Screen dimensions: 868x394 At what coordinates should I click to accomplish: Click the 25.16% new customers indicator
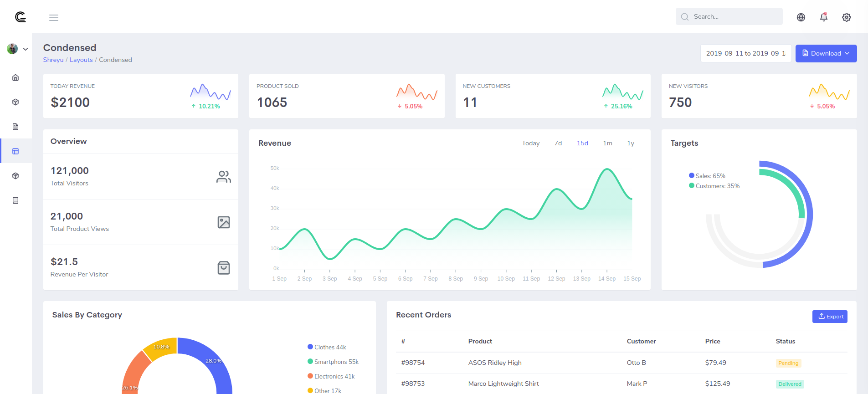pyautogui.click(x=618, y=106)
